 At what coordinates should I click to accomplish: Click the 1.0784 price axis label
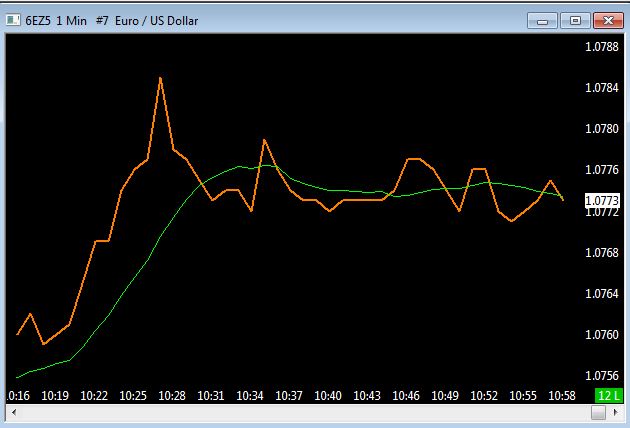coord(602,88)
